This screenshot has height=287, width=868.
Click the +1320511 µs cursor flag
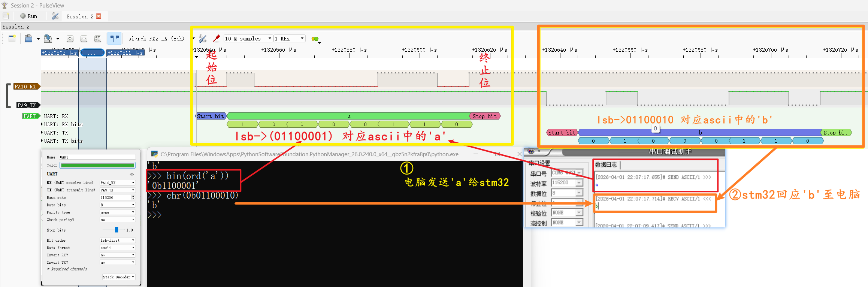tap(125, 53)
